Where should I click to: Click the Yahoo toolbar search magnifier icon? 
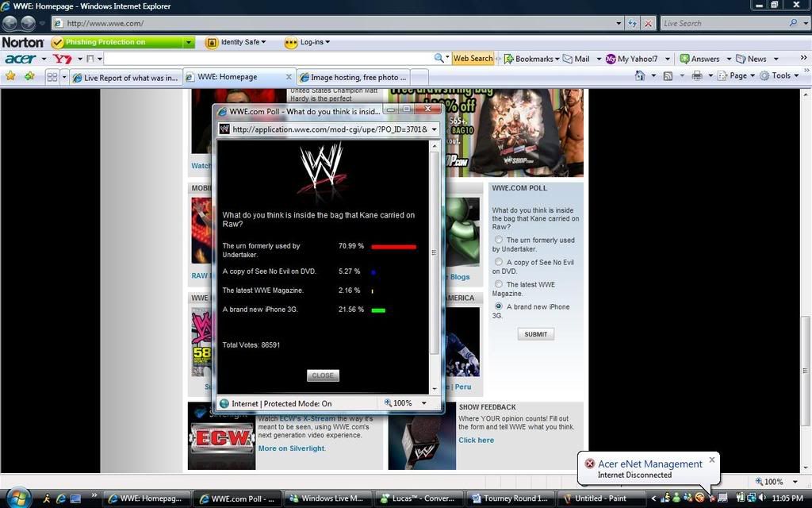point(439,59)
